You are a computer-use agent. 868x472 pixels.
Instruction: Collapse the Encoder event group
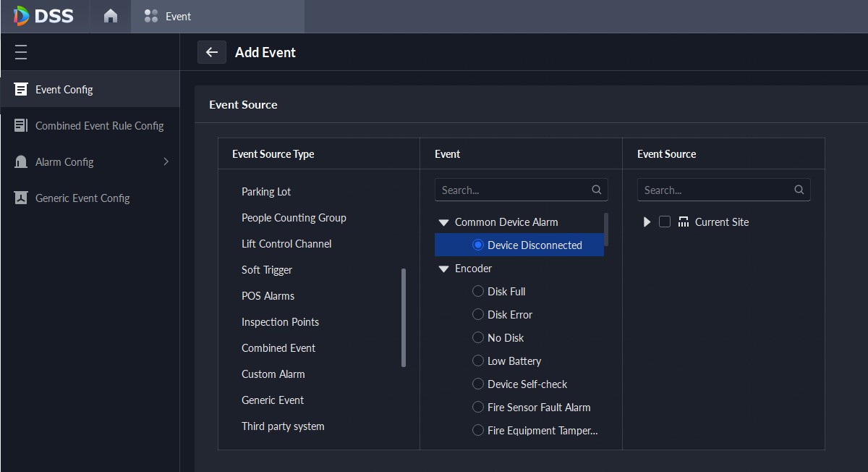(x=443, y=268)
